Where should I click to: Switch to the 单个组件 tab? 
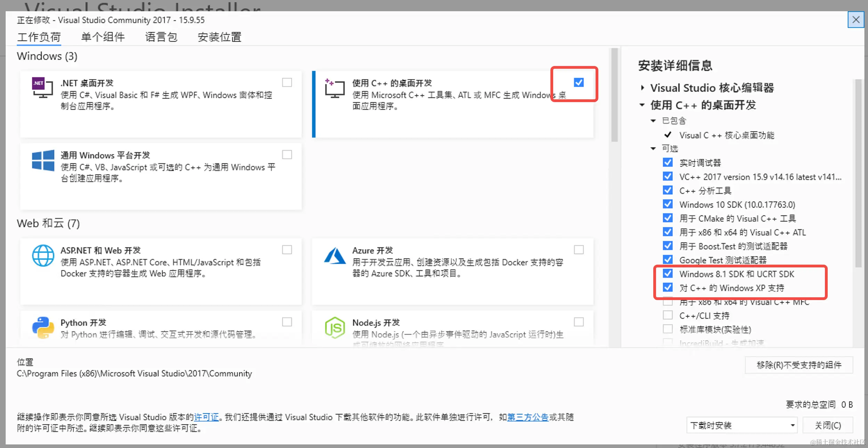point(103,37)
